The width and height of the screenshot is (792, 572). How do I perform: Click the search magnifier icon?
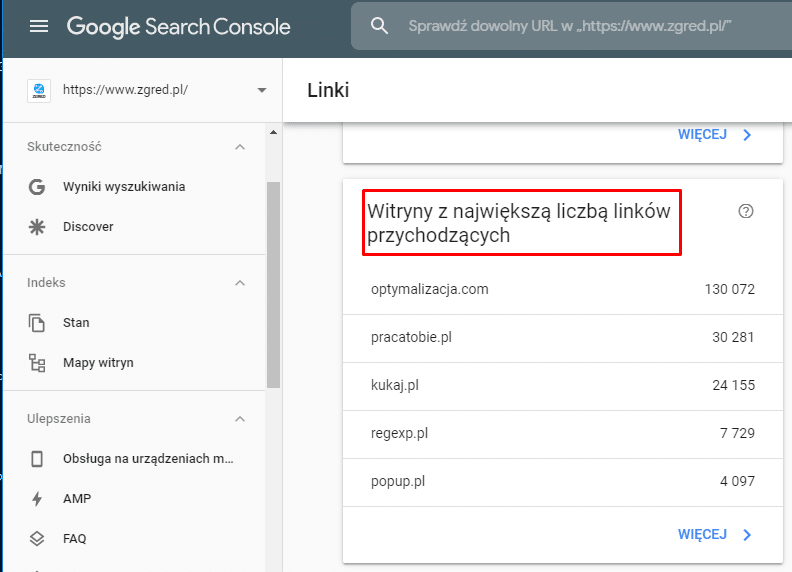point(379,26)
